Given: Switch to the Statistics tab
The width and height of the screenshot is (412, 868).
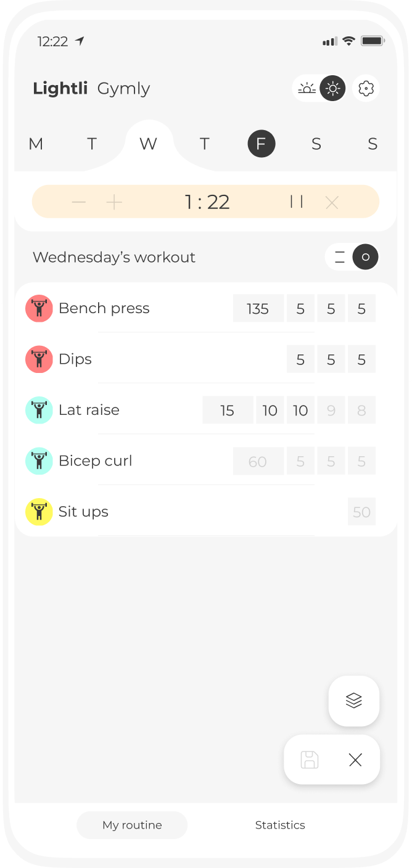Looking at the screenshot, I should (280, 825).
